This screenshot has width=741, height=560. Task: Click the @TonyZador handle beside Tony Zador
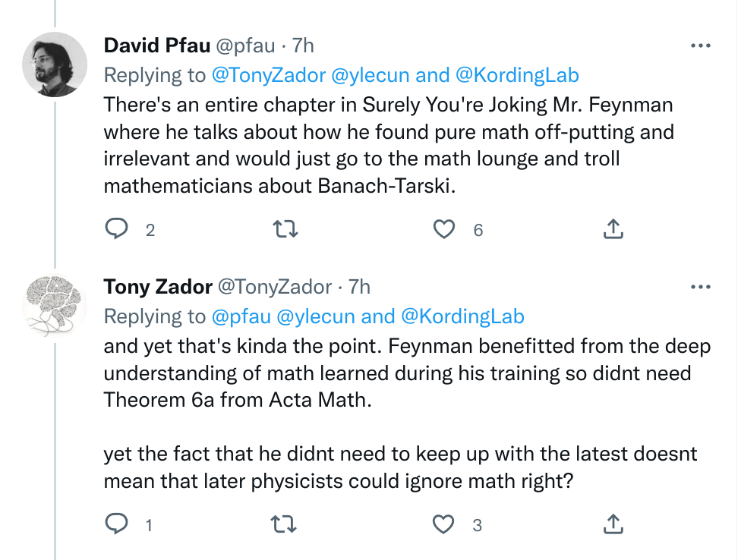275,287
